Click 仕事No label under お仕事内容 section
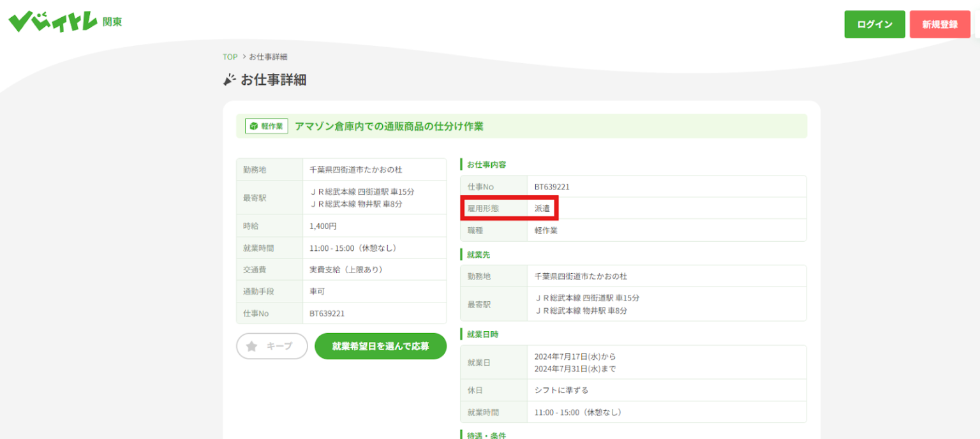 [494, 186]
